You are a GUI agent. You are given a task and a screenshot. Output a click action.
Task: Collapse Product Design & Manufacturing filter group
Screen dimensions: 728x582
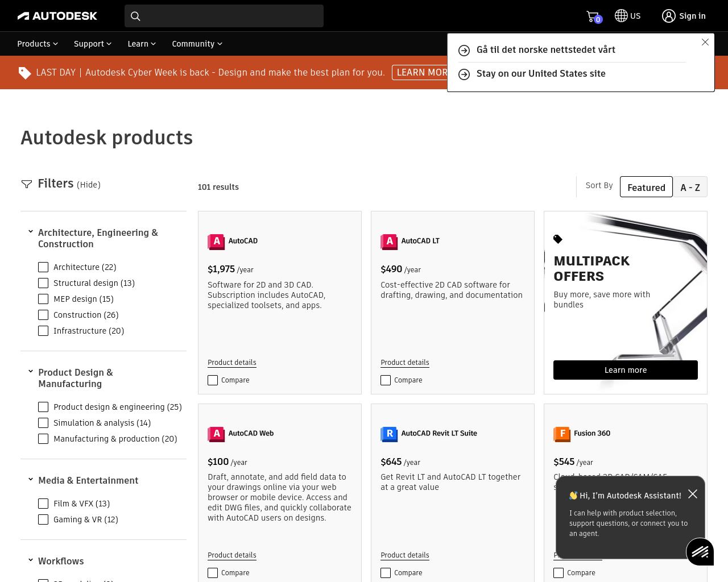[x=31, y=372]
